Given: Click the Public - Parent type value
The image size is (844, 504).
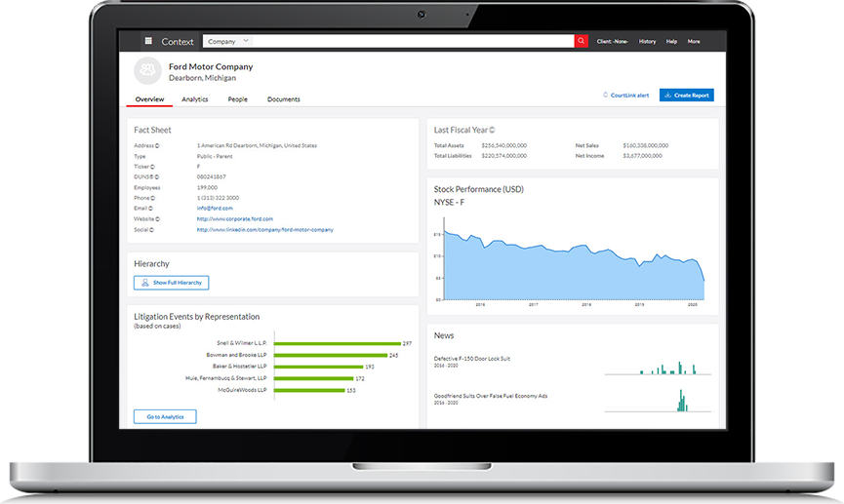Looking at the screenshot, I should [x=215, y=157].
